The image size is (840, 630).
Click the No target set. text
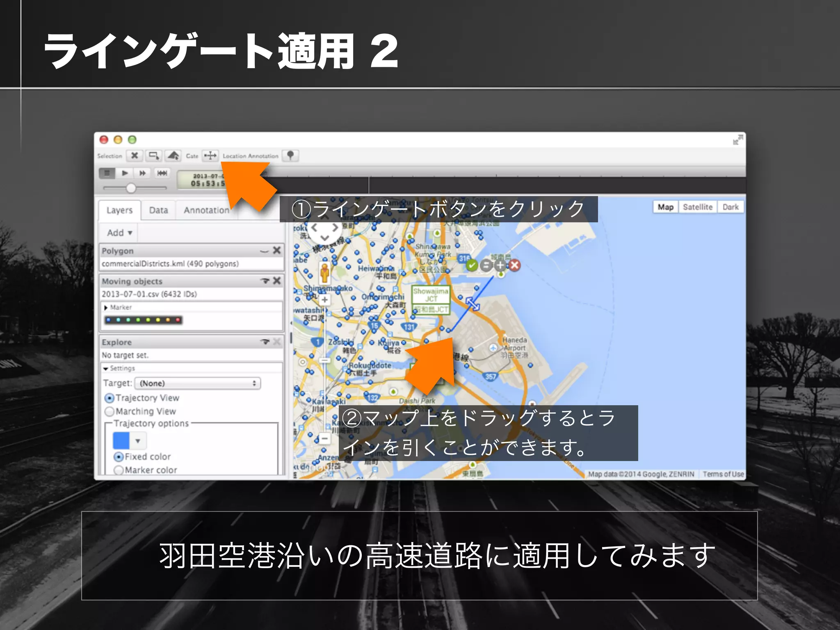tap(125, 355)
